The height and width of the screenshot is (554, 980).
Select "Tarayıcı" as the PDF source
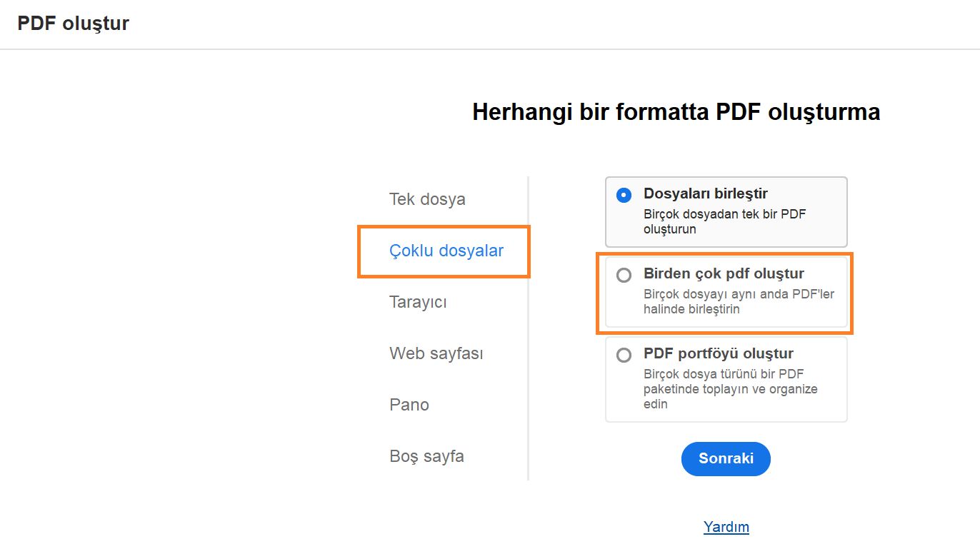pyautogui.click(x=418, y=302)
